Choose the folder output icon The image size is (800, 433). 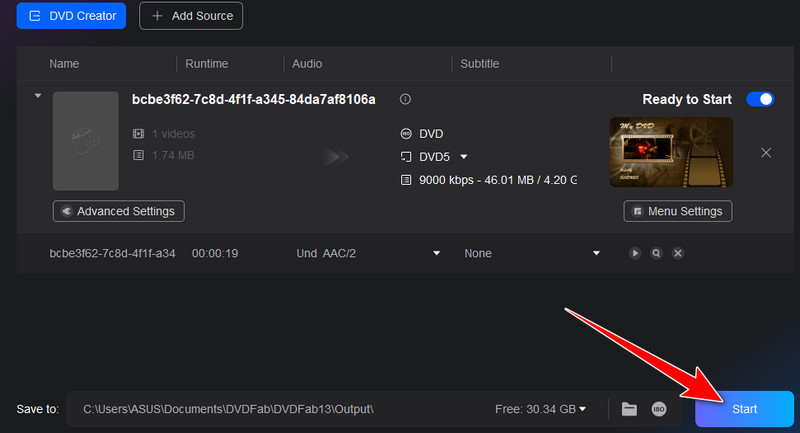[629, 409]
